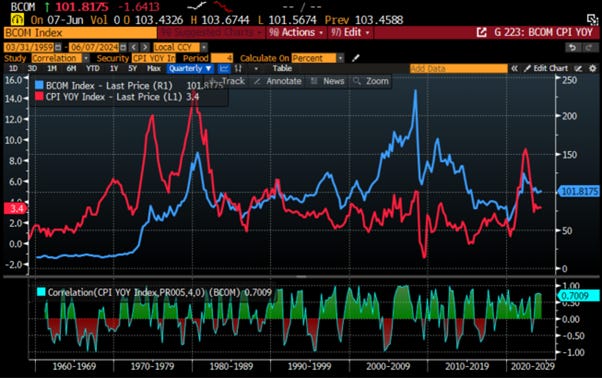
Task: Click the Security field CPI YOY In
Action: 154,58
